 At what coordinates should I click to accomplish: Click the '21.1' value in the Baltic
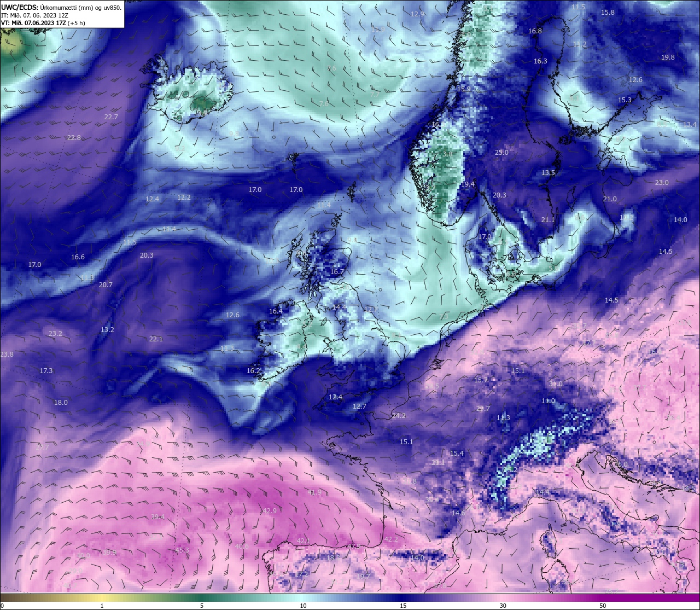coord(548,220)
